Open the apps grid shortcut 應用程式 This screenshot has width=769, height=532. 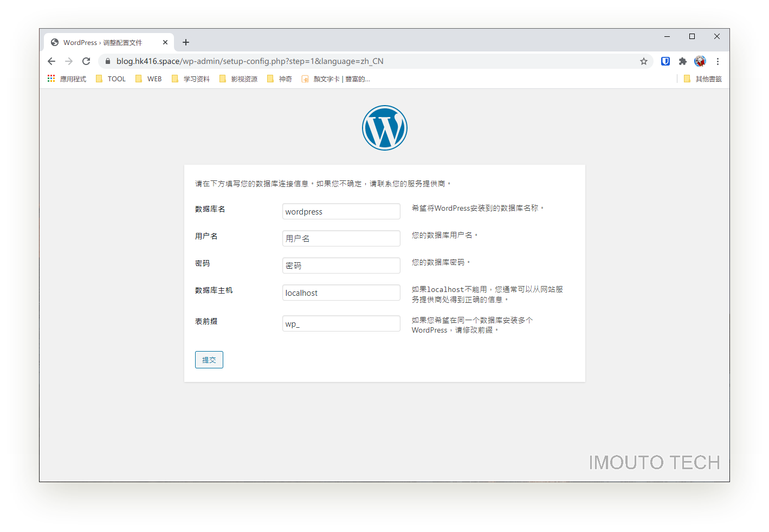67,79
